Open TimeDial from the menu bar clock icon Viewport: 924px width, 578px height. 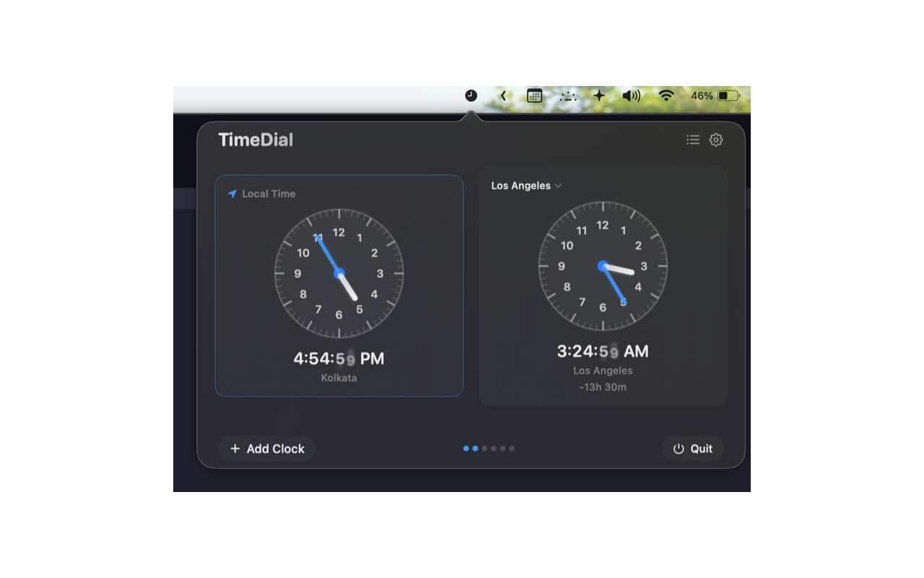(x=470, y=95)
